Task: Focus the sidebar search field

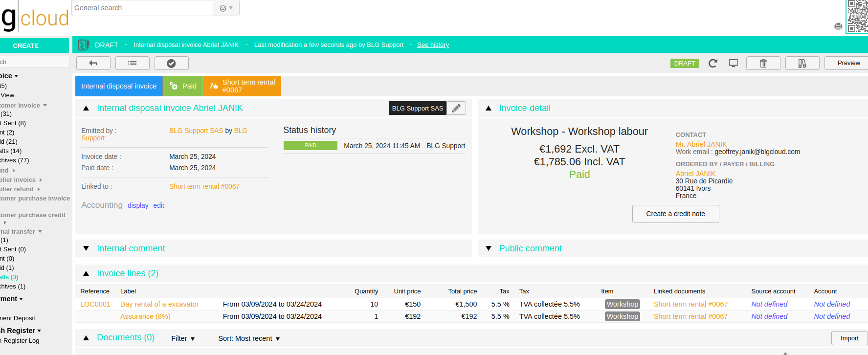Action: (35, 62)
